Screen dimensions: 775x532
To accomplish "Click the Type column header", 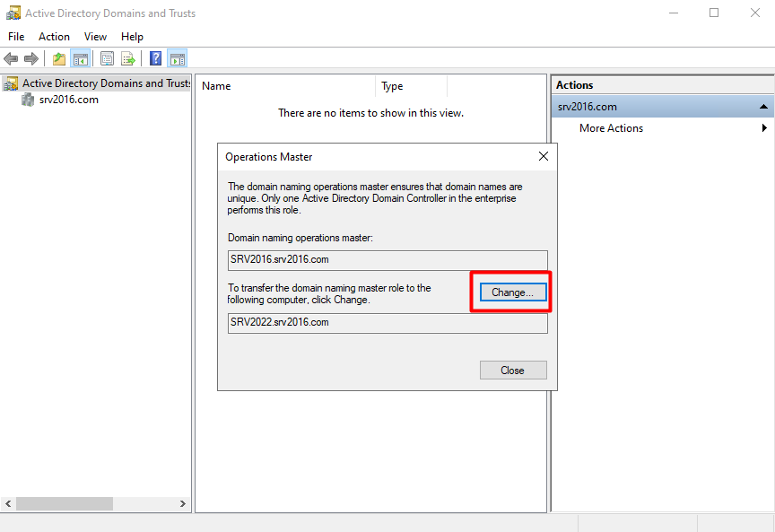I will pos(412,86).
